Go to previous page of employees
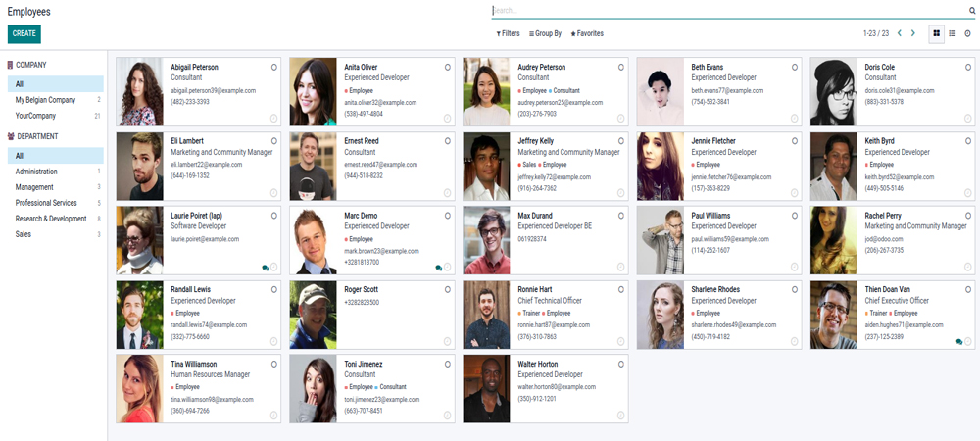Image resolution: width=980 pixels, height=441 pixels. pos(900,33)
